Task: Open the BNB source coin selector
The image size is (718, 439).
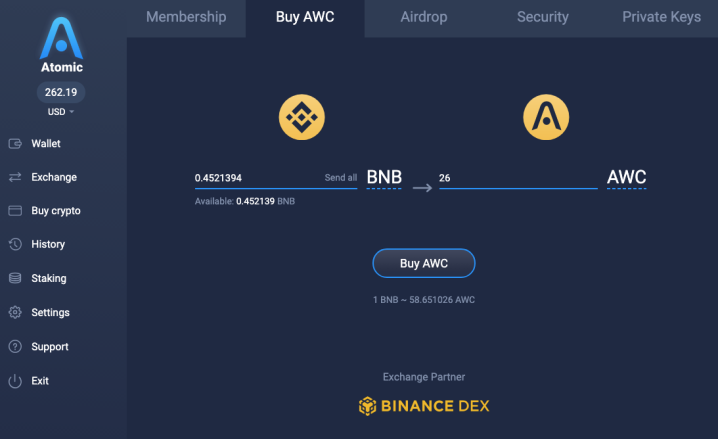Action: coord(384,178)
